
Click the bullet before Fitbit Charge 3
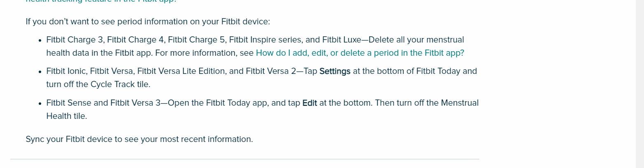(x=40, y=40)
